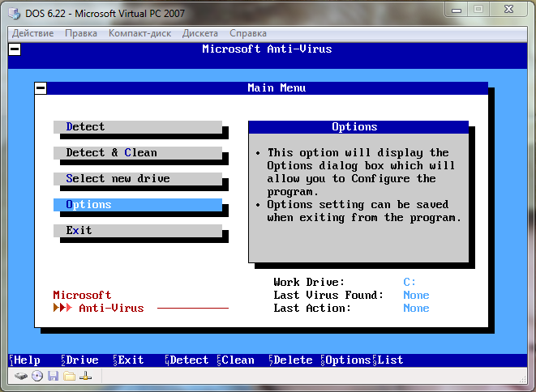Viewport: 536px width, 392px height.
Task: Click the hard disk status icon
Action: click(21, 377)
